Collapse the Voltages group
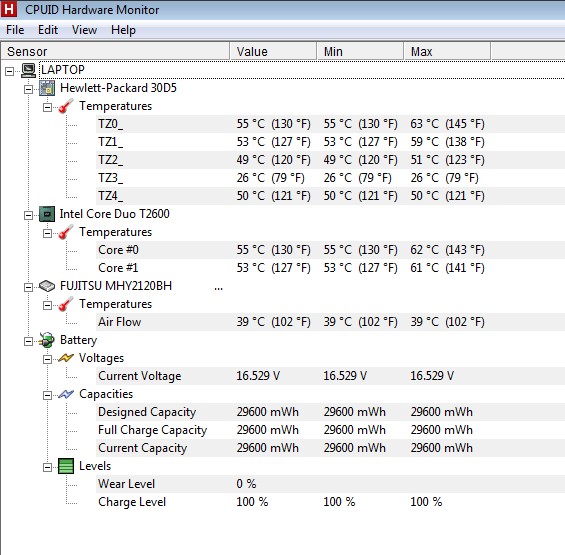565x555 pixels. (47, 360)
